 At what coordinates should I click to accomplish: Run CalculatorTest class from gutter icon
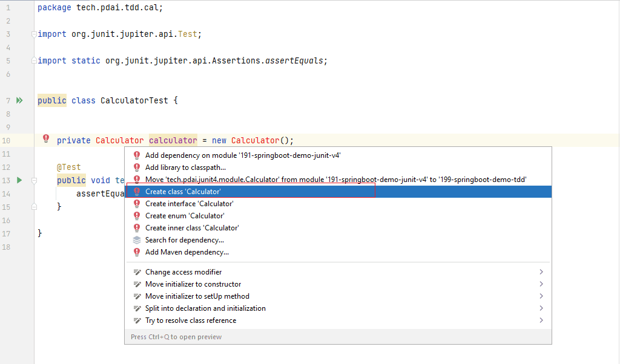click(x=19, y=100)
